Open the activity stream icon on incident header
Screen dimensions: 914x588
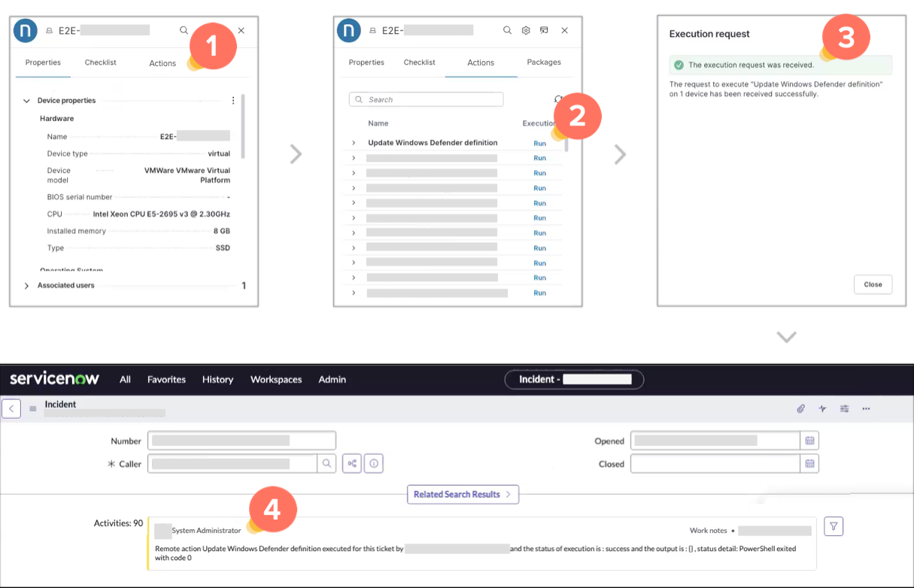(x=822, y=408)
